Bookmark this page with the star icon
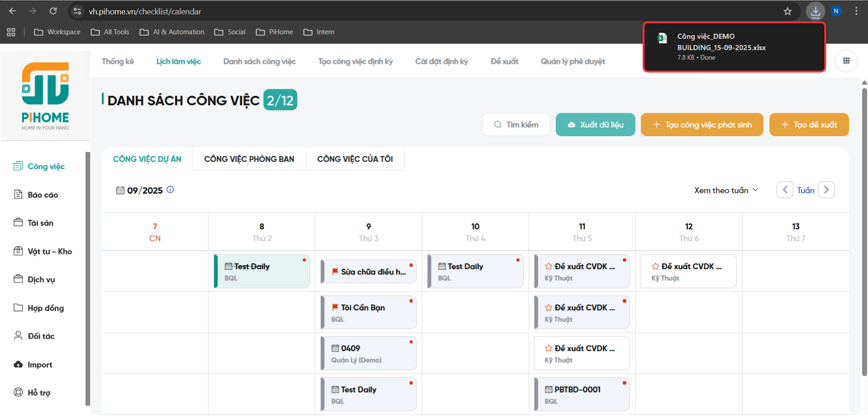 coord(787,11)
